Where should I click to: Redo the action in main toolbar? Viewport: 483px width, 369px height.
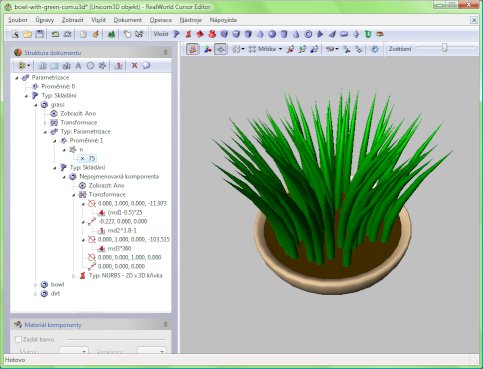[x=67, y=34]
